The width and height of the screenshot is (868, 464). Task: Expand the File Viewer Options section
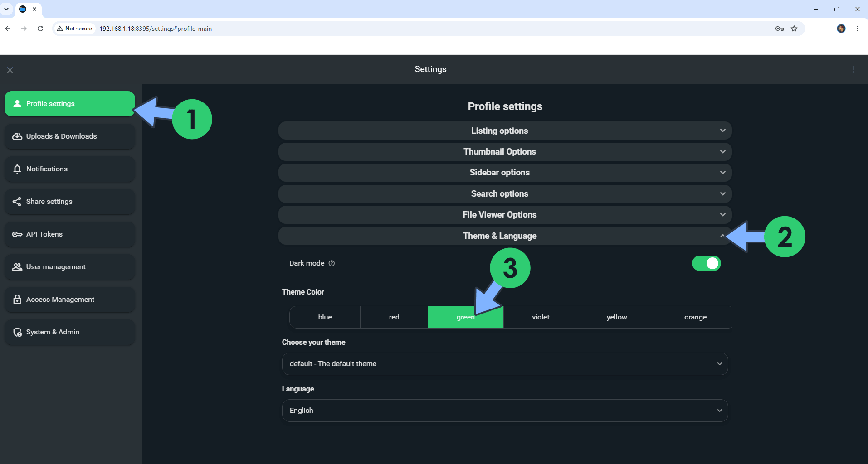(505, 215)
